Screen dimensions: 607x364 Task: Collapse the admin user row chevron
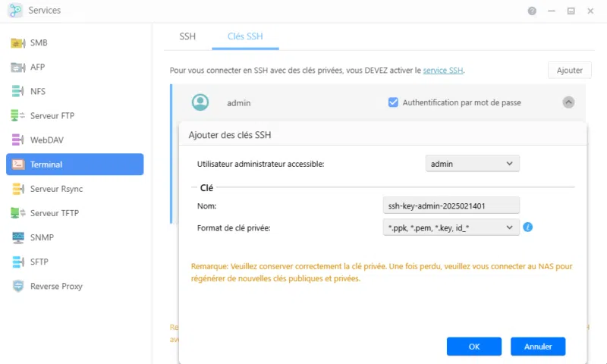pos(568,102)
